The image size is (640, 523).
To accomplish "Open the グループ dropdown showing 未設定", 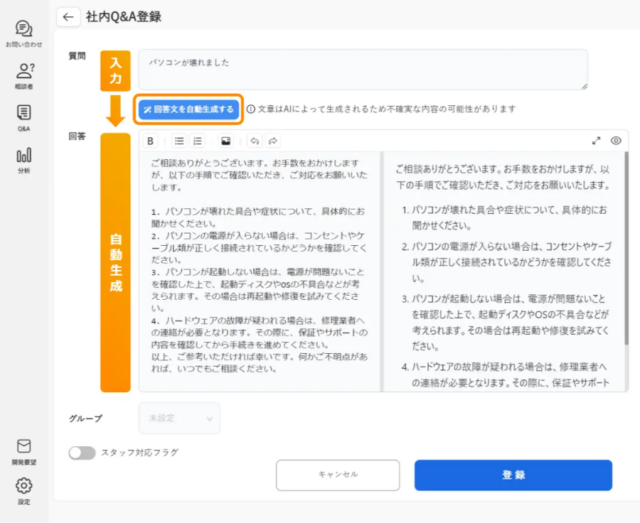I will tap(179, 418).
